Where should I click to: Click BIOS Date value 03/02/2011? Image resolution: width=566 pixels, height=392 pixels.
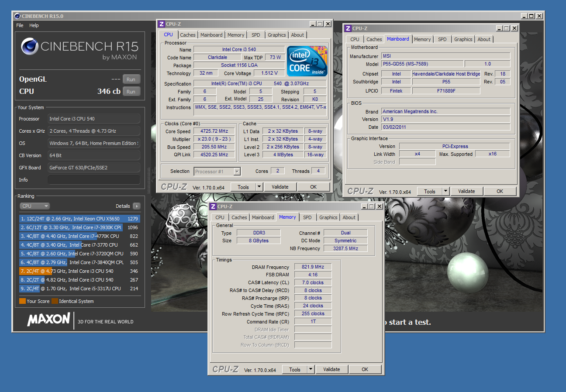pos(445,127)
